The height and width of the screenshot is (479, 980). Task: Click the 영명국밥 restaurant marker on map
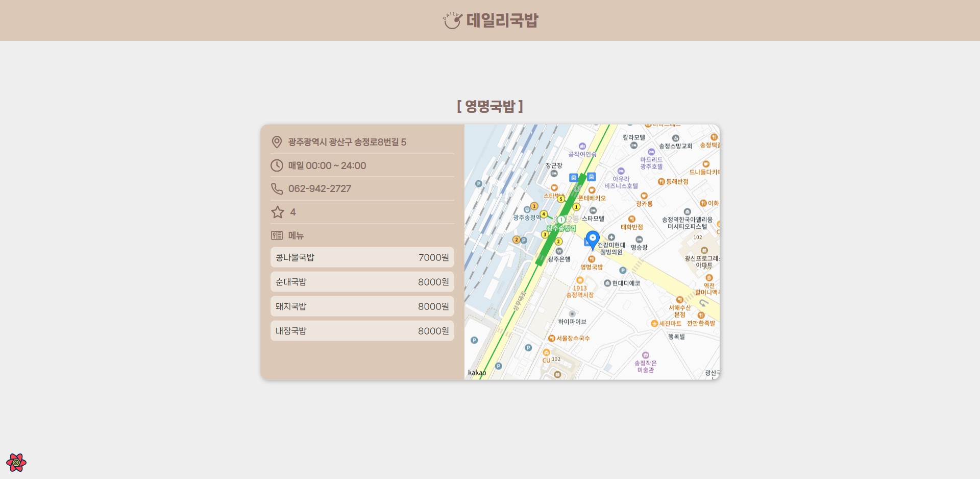pyautogui.click(x=592, y=259)
